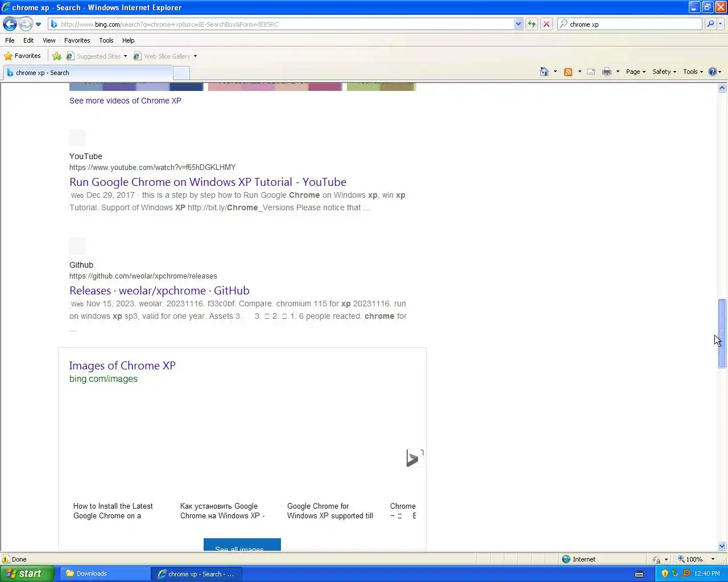Screen dimensions: 728x582
Task: Open the recent pages dropdown arrow
Action: pyautogui.click(x=38, y=24)
